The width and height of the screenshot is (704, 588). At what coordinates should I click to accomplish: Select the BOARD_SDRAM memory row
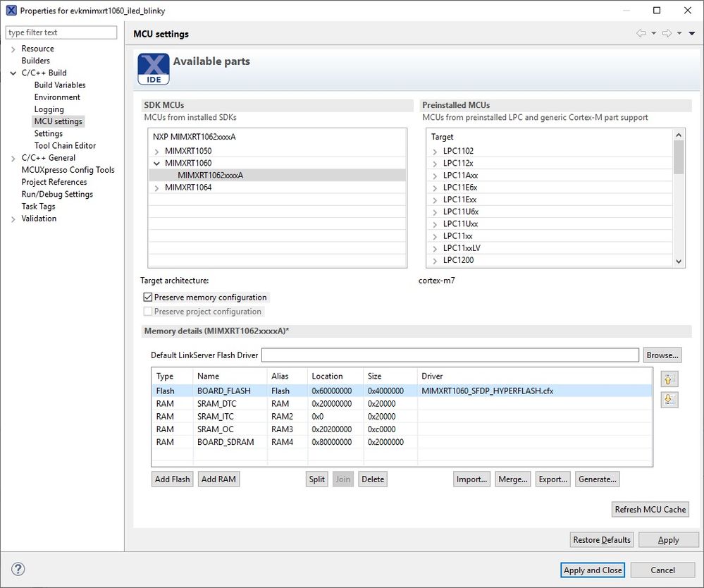pyautogui.click(x=402, y=442)
